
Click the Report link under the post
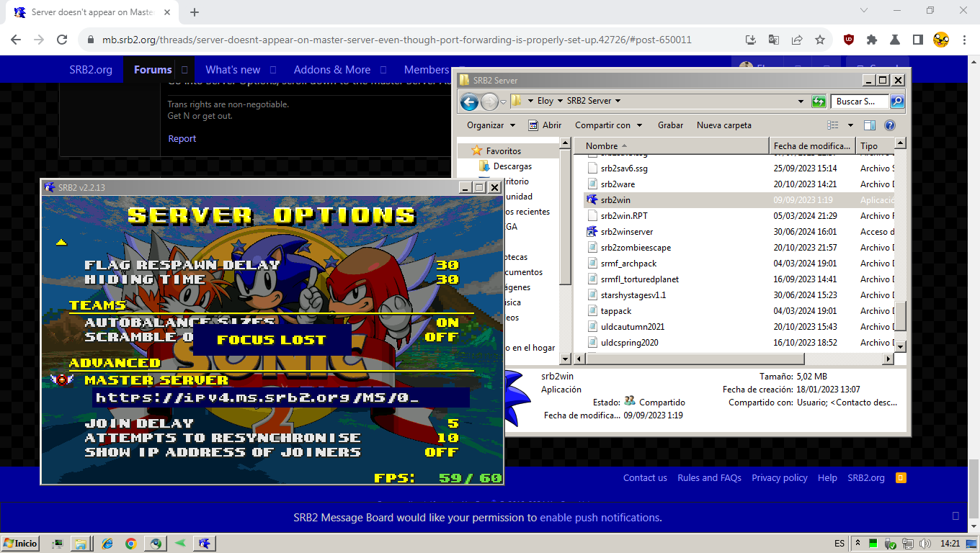tap(182, 139)
